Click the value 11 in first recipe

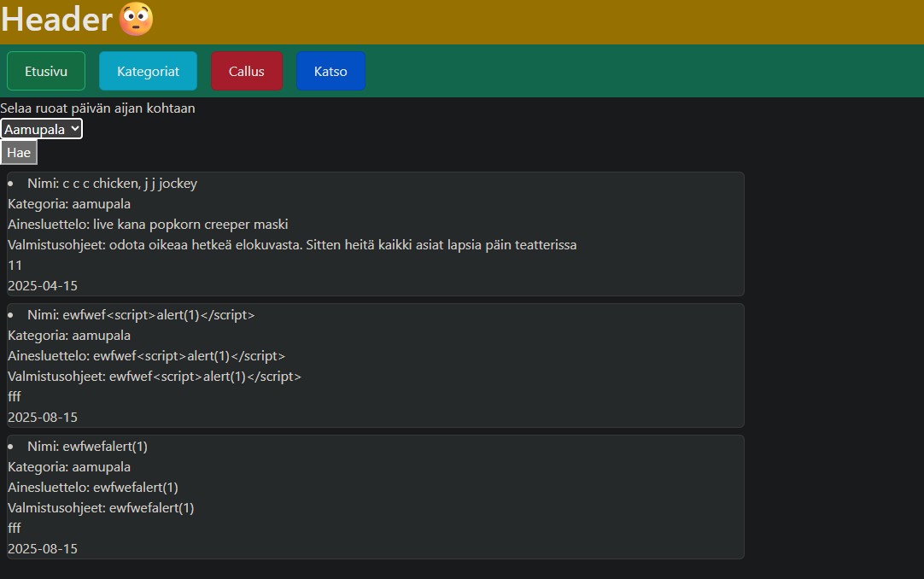15,266
